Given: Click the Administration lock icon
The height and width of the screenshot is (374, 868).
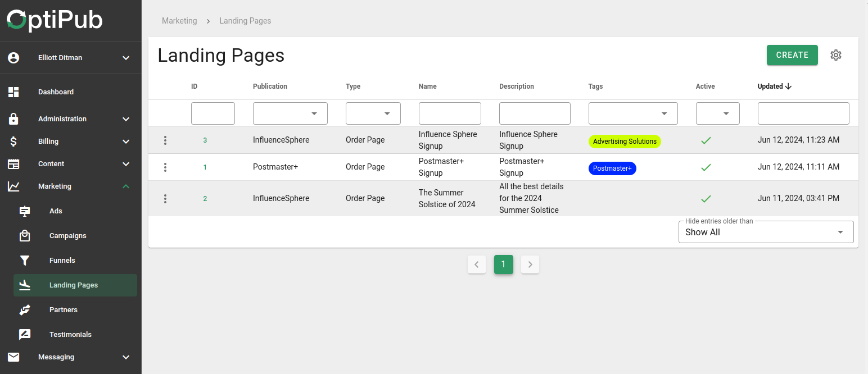Looking at the screenshot, I should point(13,119).
